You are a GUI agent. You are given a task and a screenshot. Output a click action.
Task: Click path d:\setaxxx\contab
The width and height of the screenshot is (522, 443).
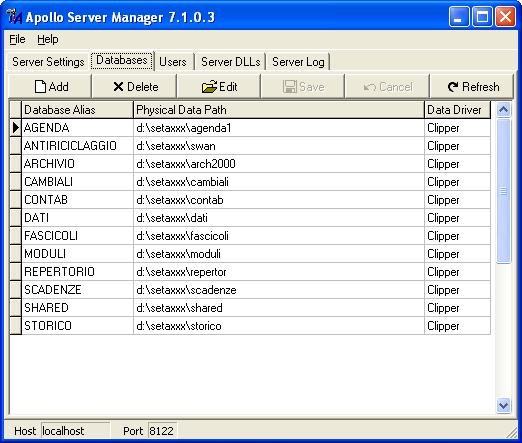[279, 200]
